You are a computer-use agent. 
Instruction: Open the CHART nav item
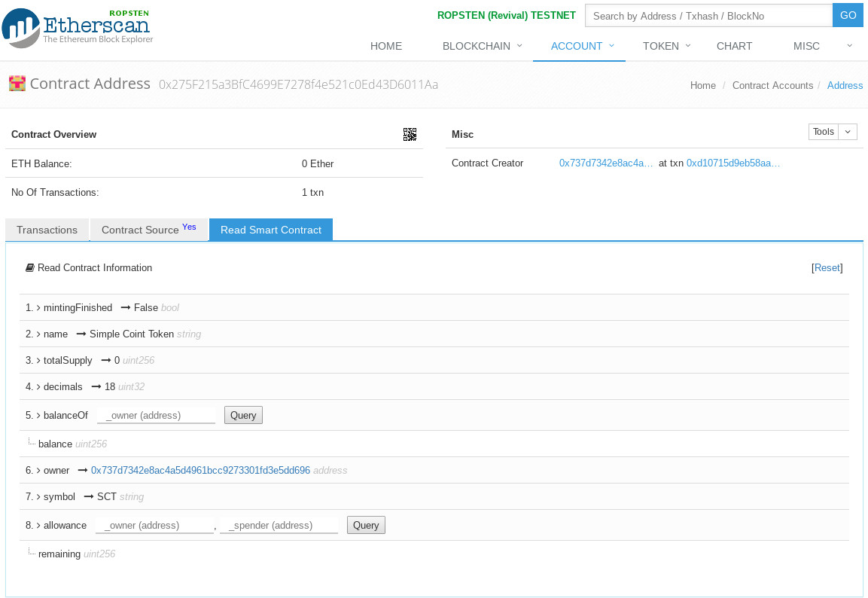pyautogui.click(x=734, y=46)
